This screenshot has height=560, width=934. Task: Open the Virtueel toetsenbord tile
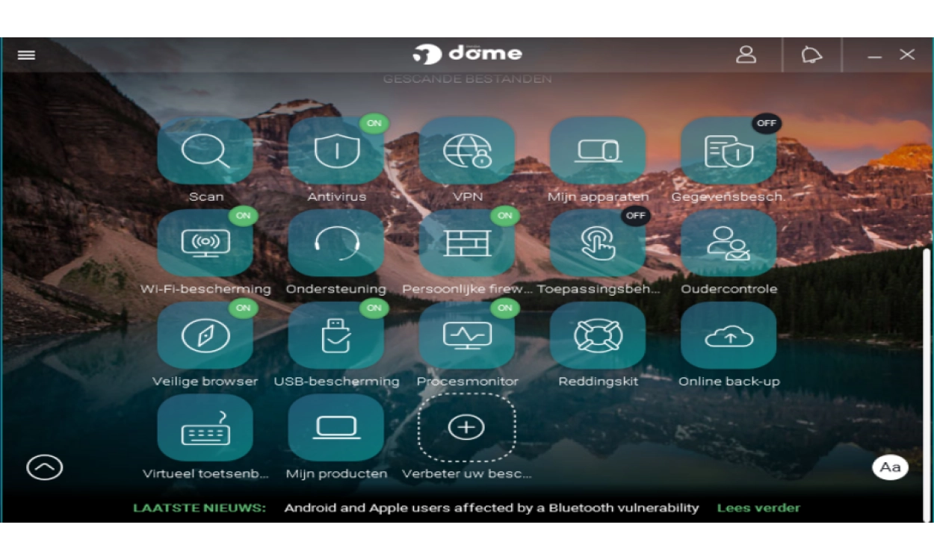(x=205, y=428)
